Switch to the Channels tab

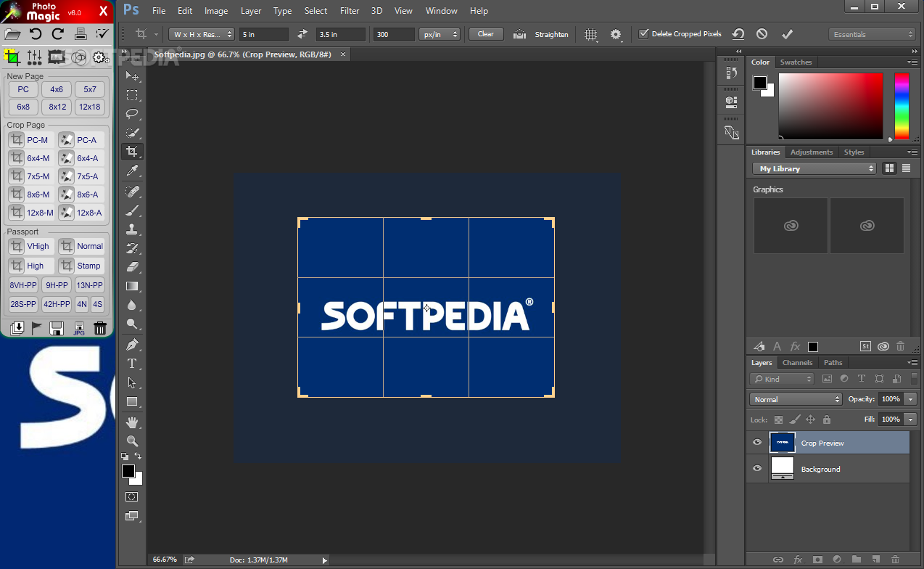[797, 363]
